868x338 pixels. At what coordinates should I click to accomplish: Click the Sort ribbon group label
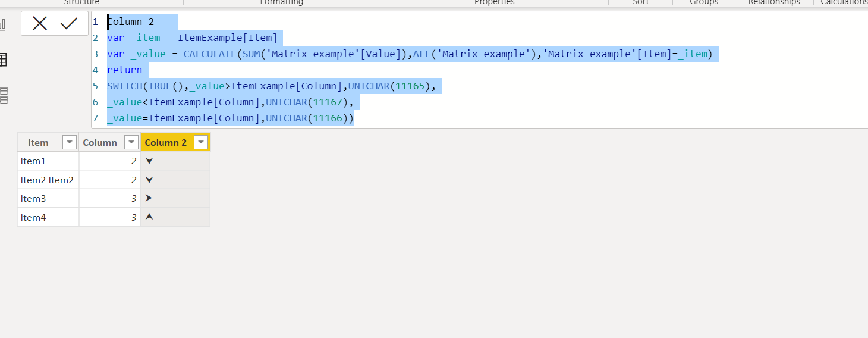[641, 3]
